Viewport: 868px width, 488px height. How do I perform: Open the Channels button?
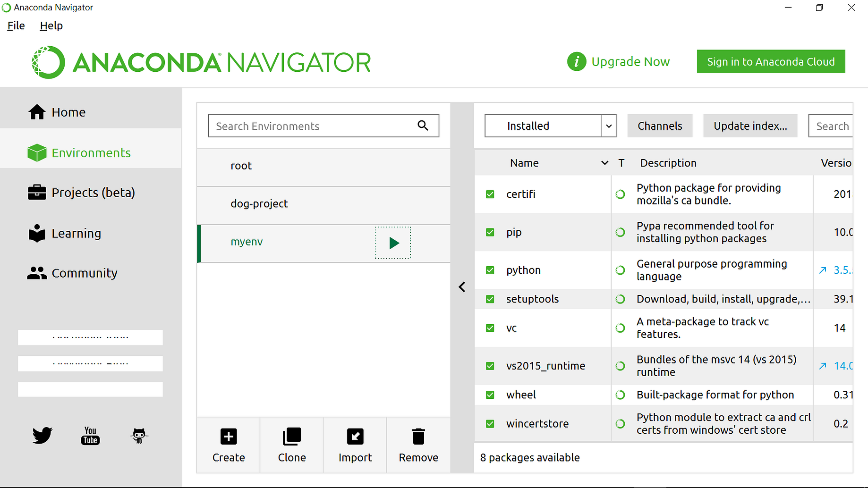660,126
